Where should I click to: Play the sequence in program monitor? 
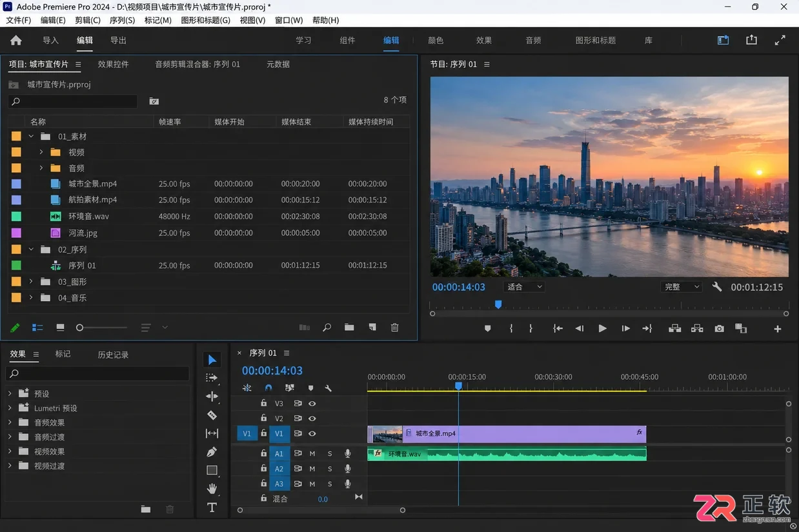pyautogui.click(x=602, y=328)
